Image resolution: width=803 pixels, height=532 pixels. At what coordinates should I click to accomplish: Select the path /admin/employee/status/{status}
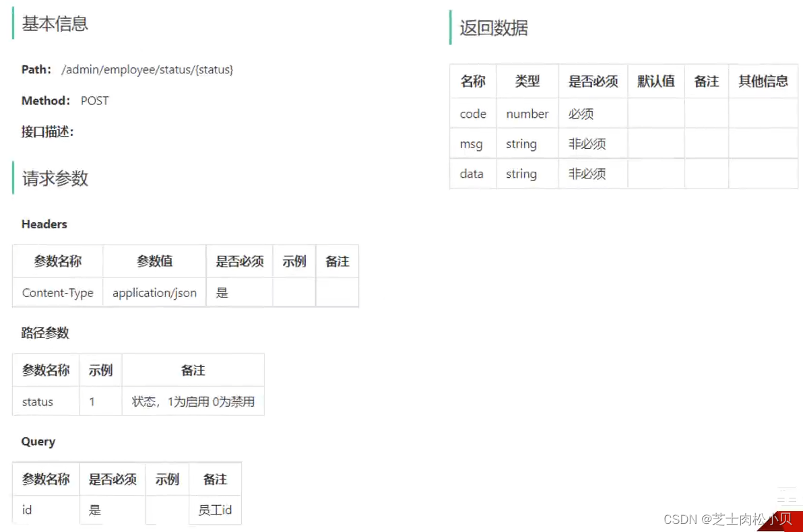pyautogui.click(x=147, y=69)
